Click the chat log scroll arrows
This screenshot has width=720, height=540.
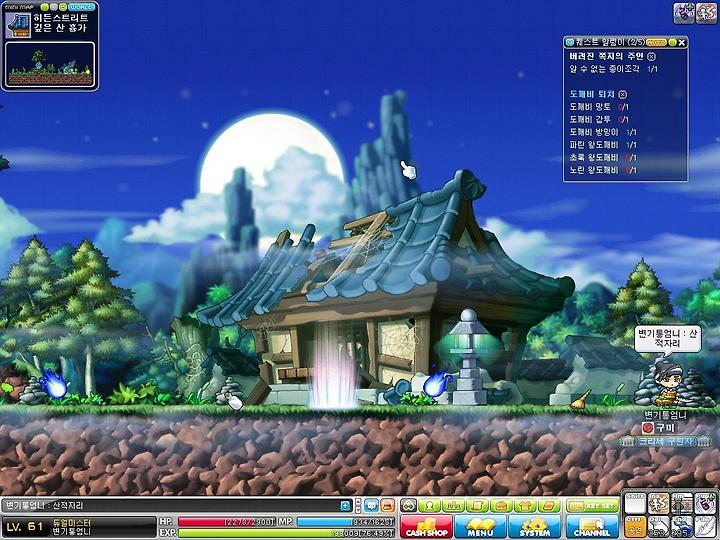point(358,506)
